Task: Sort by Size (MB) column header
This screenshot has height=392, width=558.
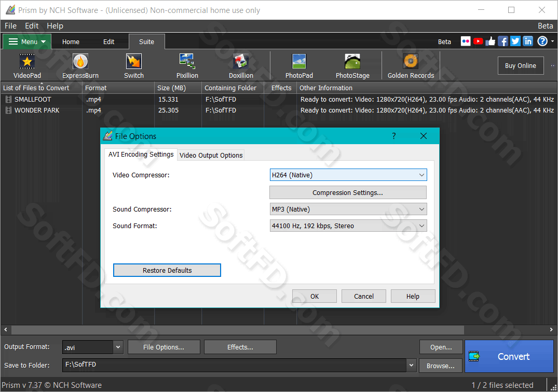Action: click(178, 88)
